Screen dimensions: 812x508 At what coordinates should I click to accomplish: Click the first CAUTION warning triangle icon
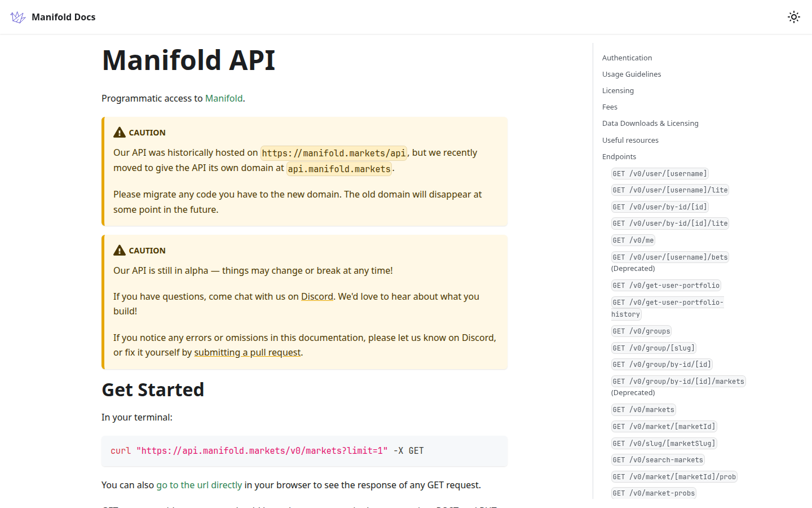click(x=120, y=132)
